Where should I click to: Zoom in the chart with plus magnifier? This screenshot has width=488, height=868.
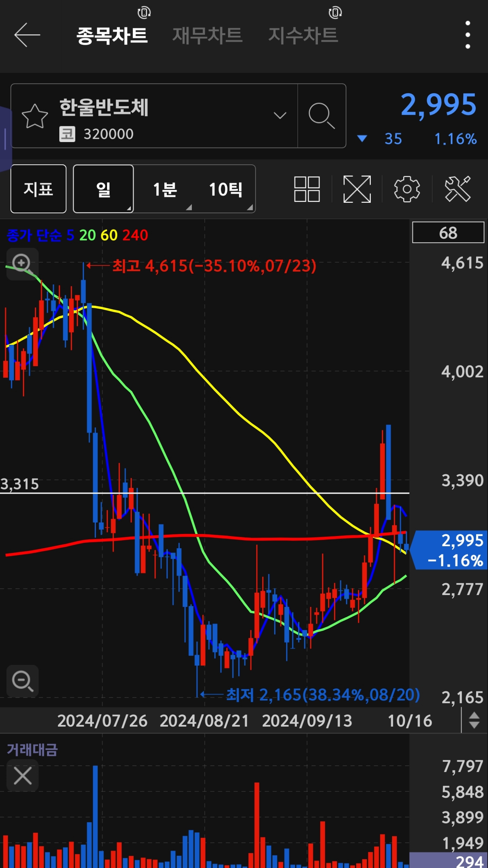[x=23, y=264]
